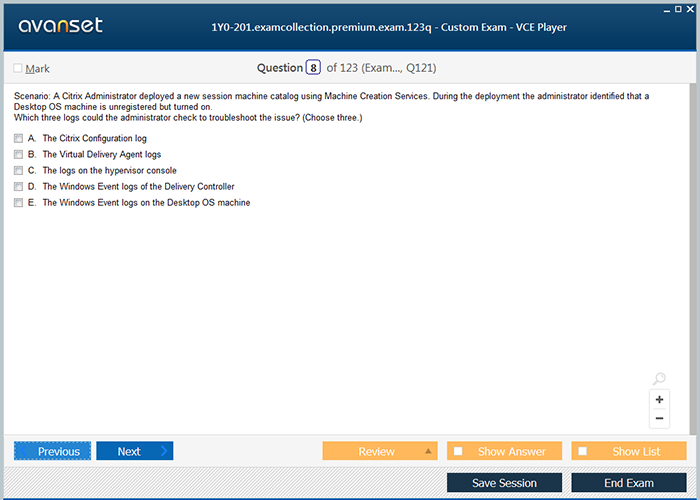
Task: Advance with the Next button
Action: (x=134, y=451)
